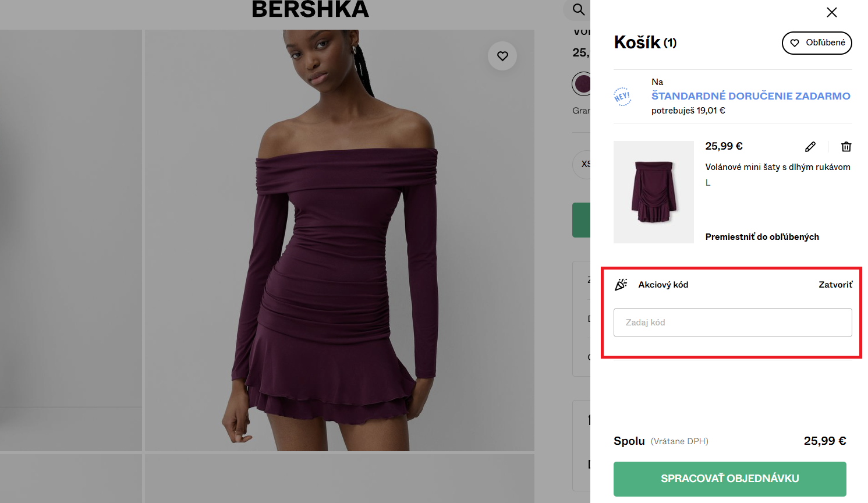The image size is (868, 503).
Task: Click the BERSHKA logo
Action: 310,9
